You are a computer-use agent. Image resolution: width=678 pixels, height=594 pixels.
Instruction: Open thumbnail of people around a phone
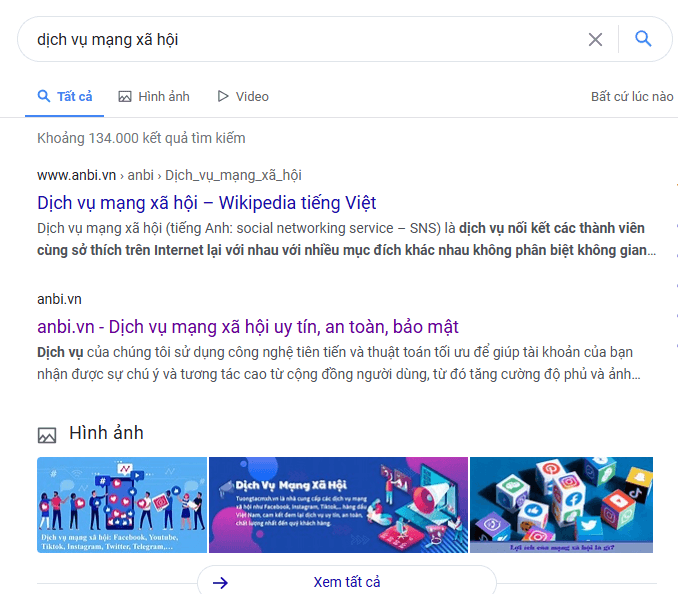click(x=122, y=505)
